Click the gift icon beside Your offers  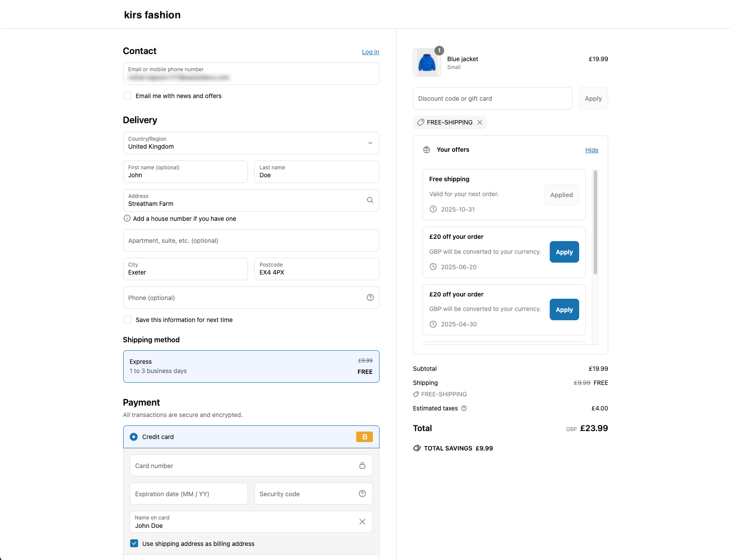coord(426,150)
